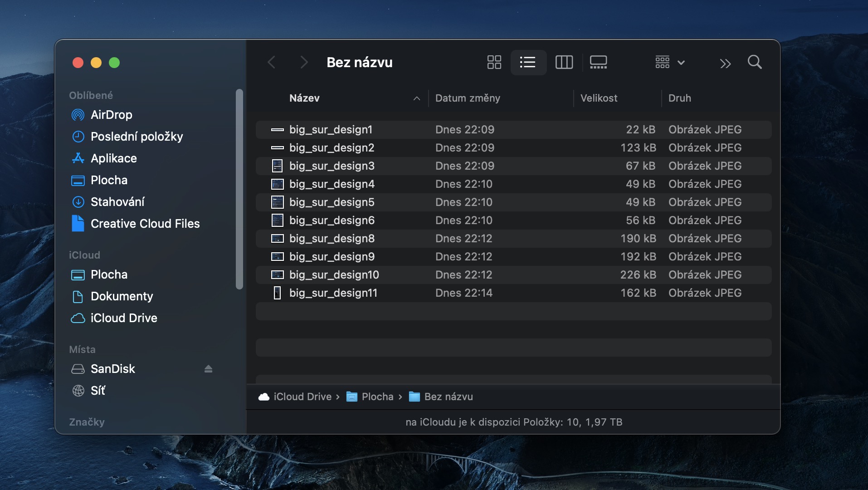
Task: Go to iCloud Drive in path bar
Action: click(295, 397)
